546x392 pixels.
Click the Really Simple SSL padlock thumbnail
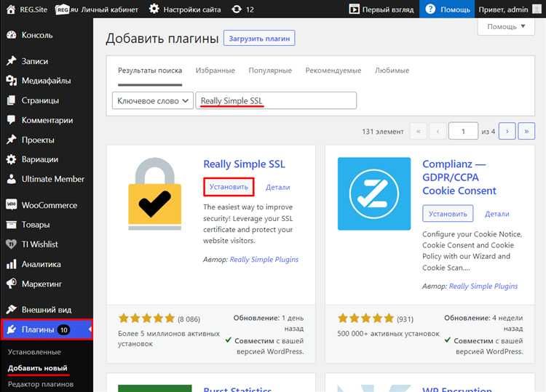[x=154, y=193]
